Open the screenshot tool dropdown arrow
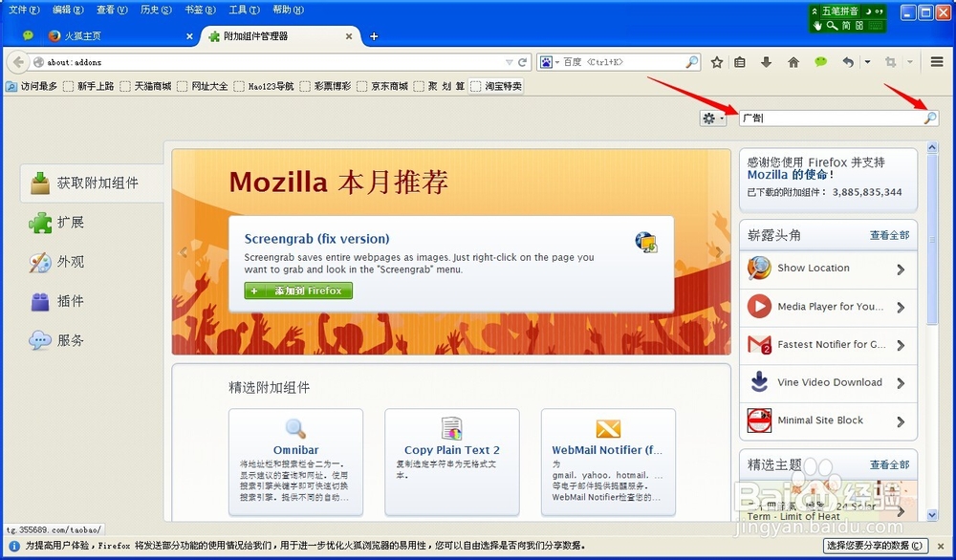 click(910, 62)
